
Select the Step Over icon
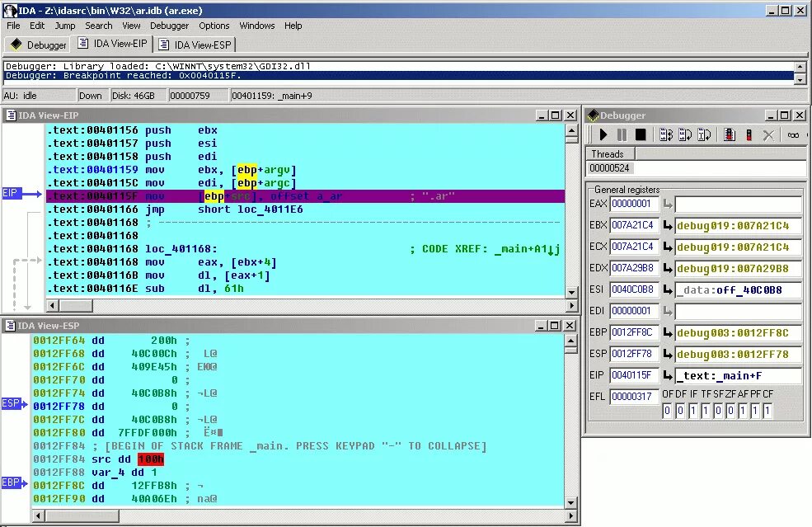[x=684, y=134]
